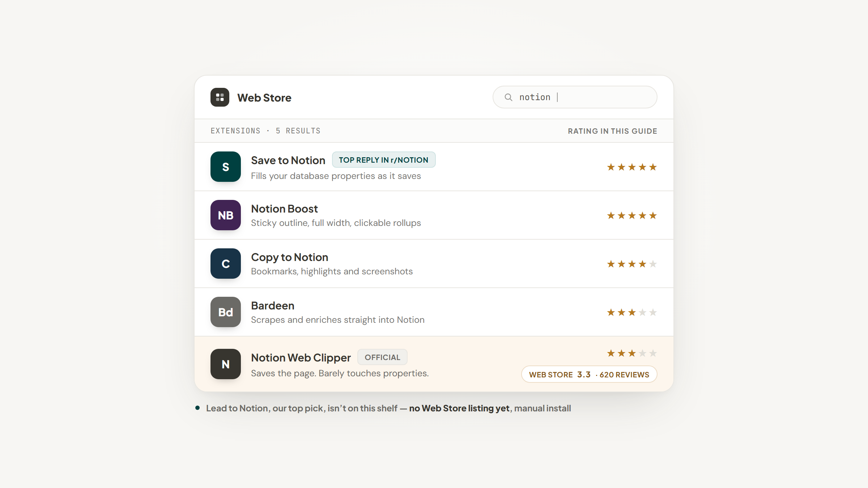Click the OFFICIAL badge

click(x=382, y=357)
